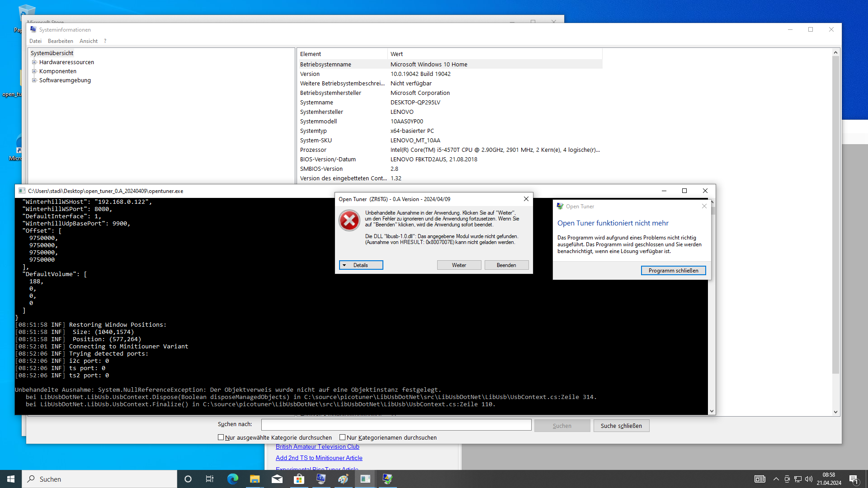Maximize the Systeminformationen window
The width and height of the screenshot is (868, 488).
click(811, 29)
